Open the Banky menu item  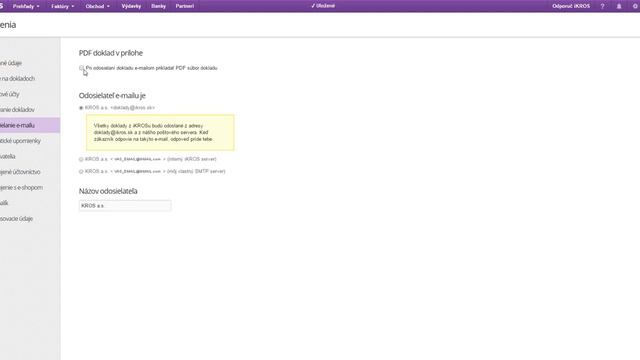[158, 6]
